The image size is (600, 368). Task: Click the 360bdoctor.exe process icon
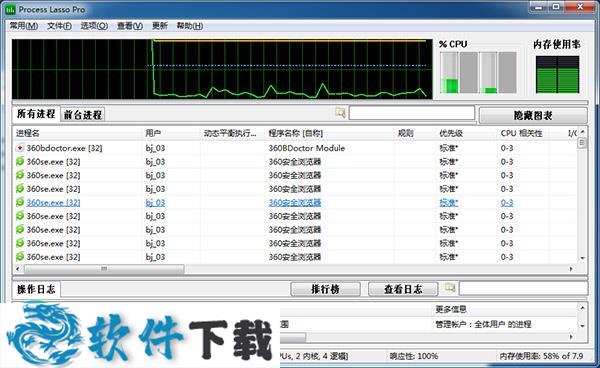tap(20, 148)
